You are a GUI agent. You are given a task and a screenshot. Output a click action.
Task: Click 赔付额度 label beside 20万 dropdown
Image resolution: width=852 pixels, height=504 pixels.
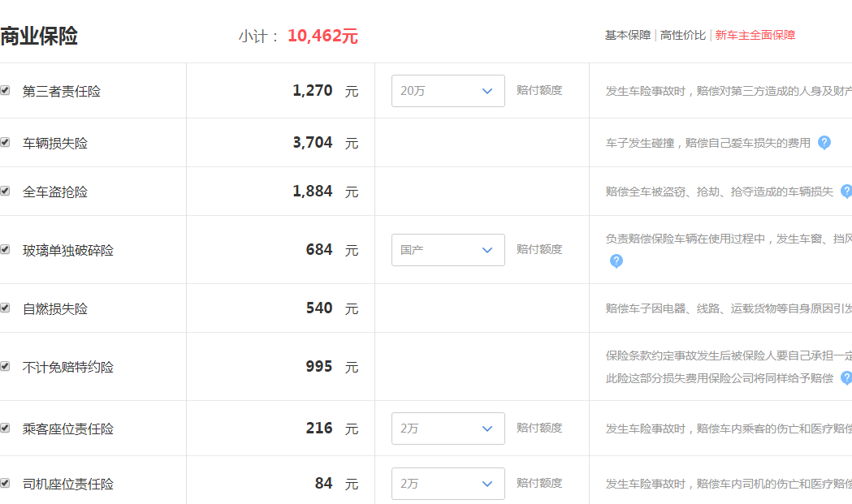[x=539, y=90]
